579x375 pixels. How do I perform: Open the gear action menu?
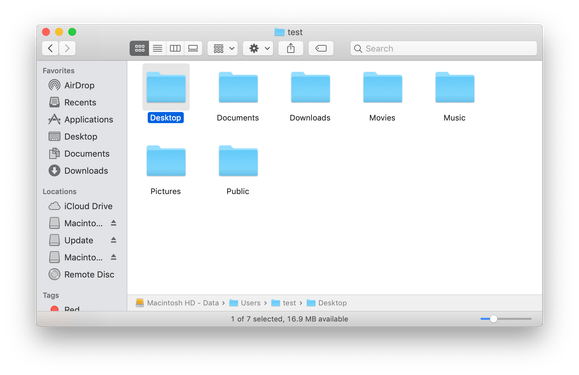point(258,48)
